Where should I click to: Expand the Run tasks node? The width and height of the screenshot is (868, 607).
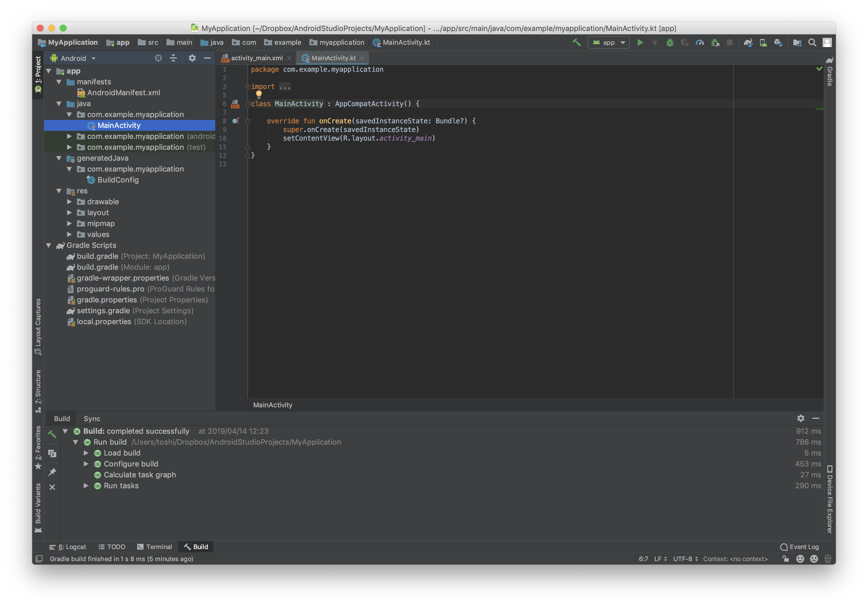point(86,486)
